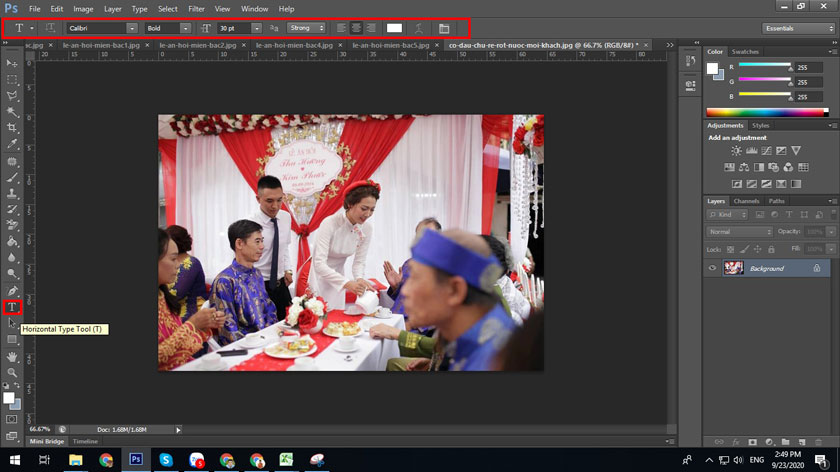Select the Dodge tool
The width and height of the screenshot is (840, 472).
(12, 274)
